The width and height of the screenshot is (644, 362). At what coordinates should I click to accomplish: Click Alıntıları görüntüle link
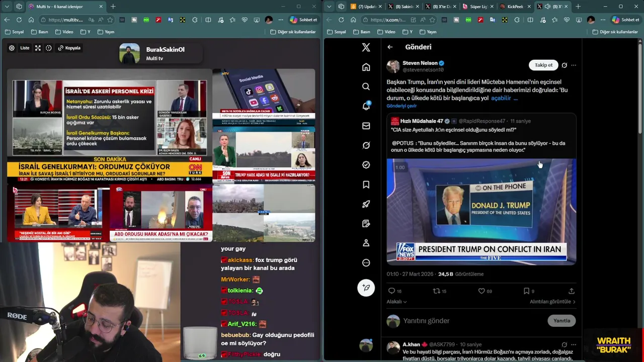point(552,302)
